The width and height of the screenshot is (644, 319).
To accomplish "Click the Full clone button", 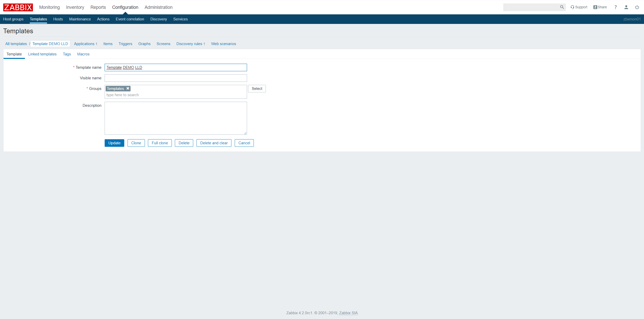I will click(x=160, y=143).
